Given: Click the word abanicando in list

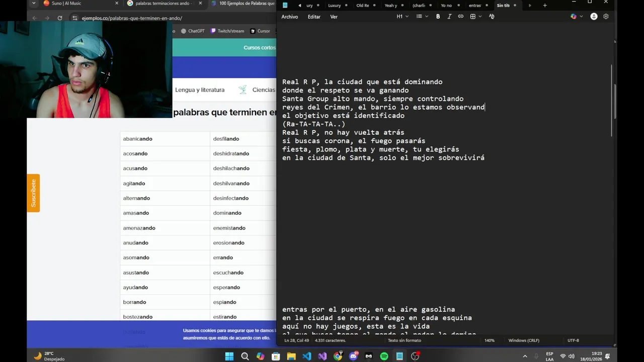Looking at the screenshot, I should click(137, 139).
